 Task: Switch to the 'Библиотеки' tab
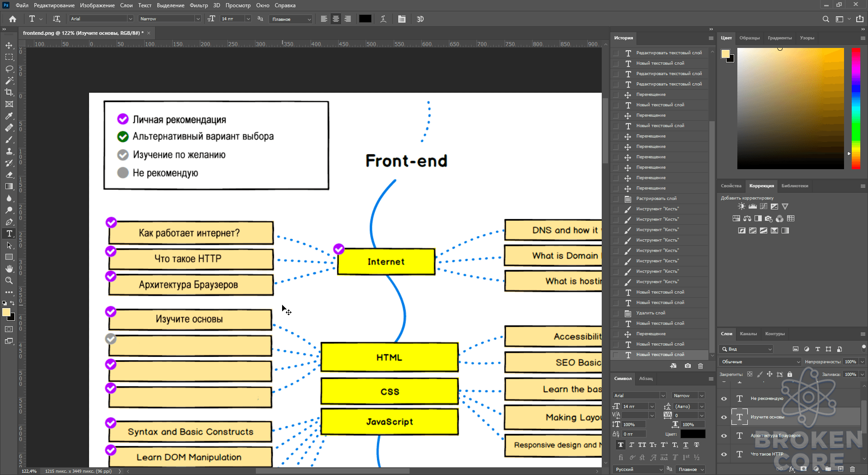[x=795, y=186]
